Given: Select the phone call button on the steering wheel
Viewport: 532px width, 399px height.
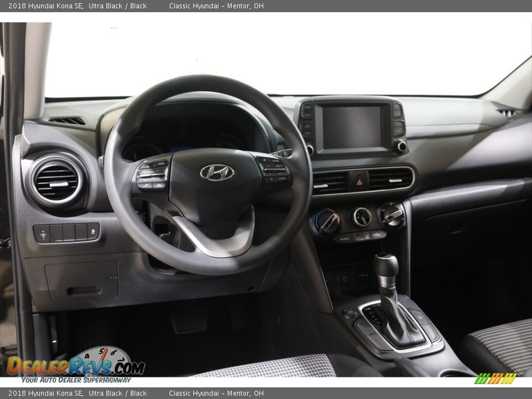Looking at the screenshot, I should click(x=146, y=185).
